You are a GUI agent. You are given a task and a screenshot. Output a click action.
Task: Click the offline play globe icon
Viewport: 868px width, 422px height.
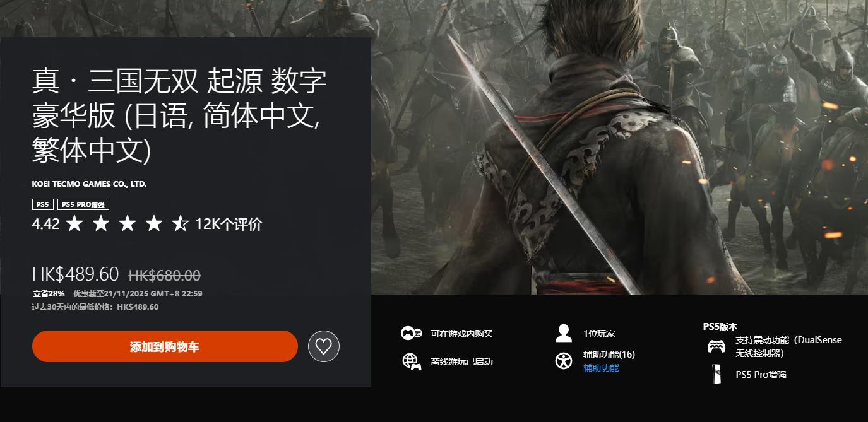pyautogui.click(x=412, y=361)
